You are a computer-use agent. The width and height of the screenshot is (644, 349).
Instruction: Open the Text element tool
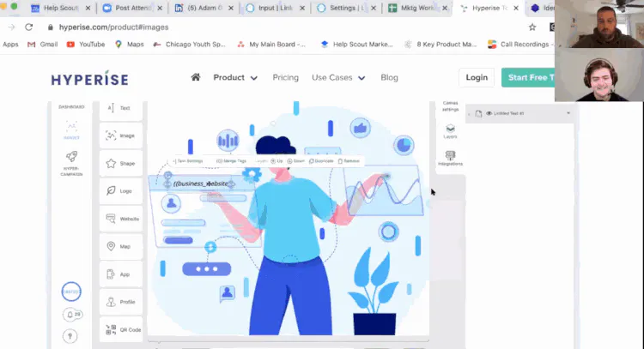121,108
